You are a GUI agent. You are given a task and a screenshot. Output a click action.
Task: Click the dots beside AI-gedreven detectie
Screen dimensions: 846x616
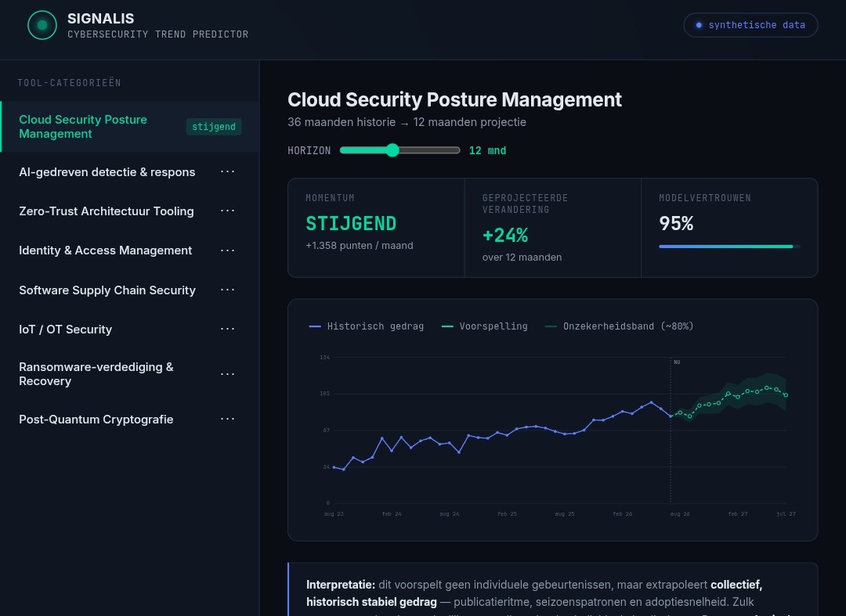point(228,171)
